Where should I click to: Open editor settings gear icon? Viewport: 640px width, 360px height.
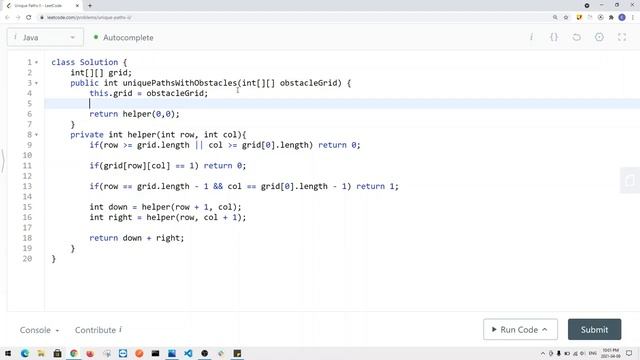point(599,37)
